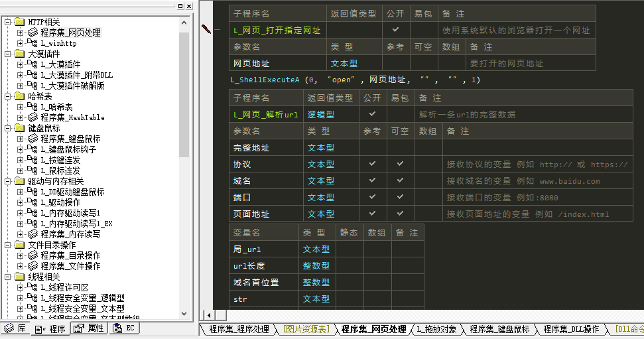Toggle 参考 checkmark on the 协议 parameter

click(373, 164)
